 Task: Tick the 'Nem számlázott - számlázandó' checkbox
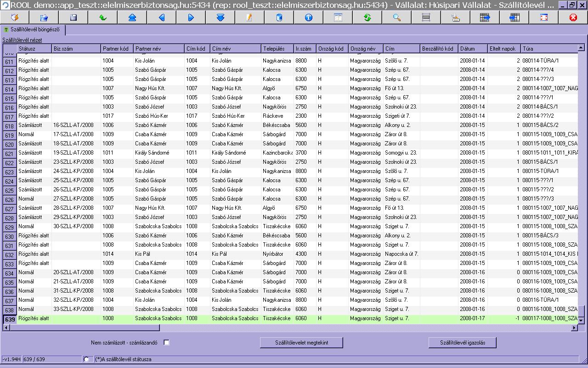tap(167, 342)
